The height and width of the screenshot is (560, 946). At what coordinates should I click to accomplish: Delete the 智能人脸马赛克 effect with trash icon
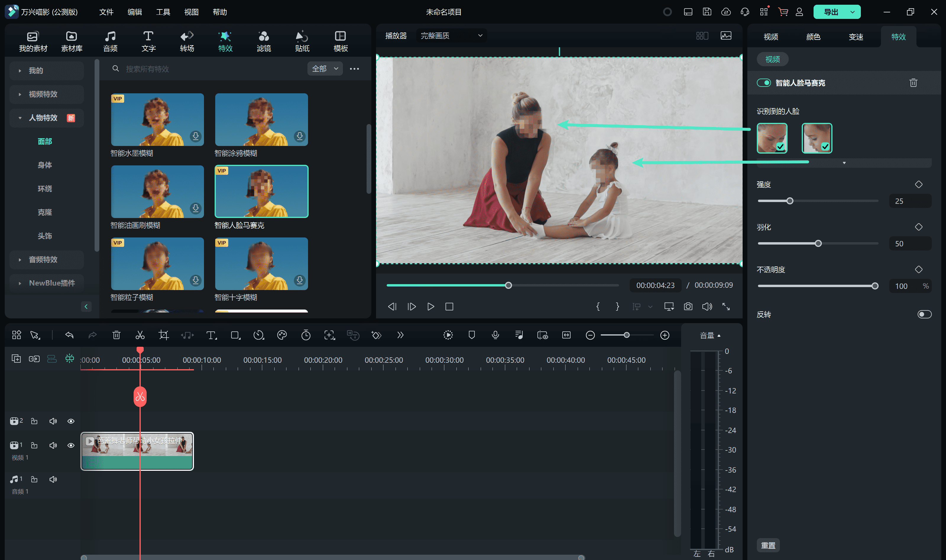pyautogui.click(x=913, y=83)
